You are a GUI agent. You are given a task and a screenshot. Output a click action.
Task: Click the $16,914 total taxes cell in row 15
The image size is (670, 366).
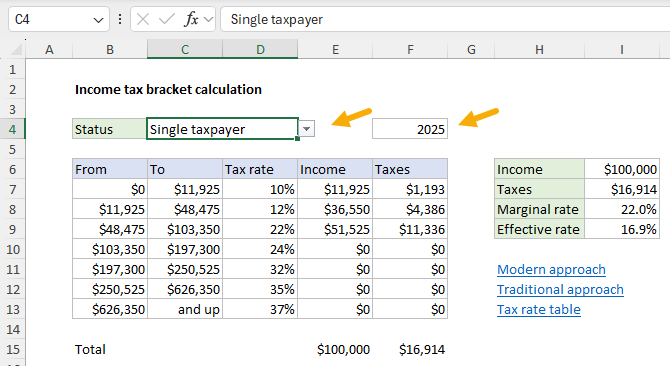pyautogui.click(x=410, y=349)
